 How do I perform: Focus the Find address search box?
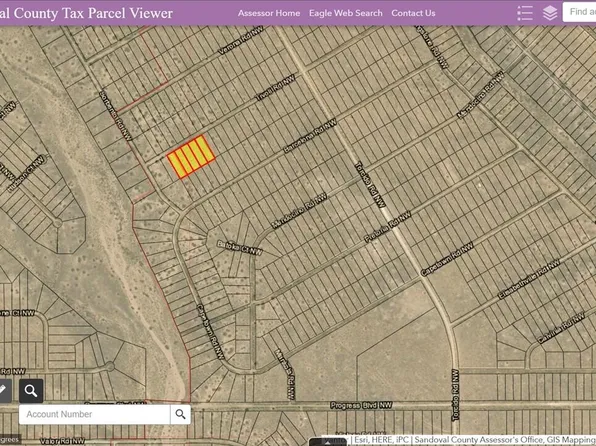(x=579, y=12)
